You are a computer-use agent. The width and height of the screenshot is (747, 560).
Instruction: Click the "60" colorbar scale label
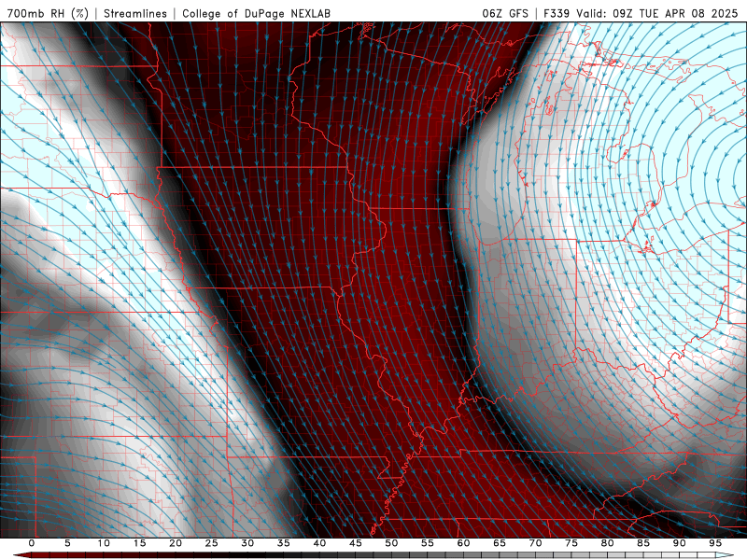[x=463, y=543]
